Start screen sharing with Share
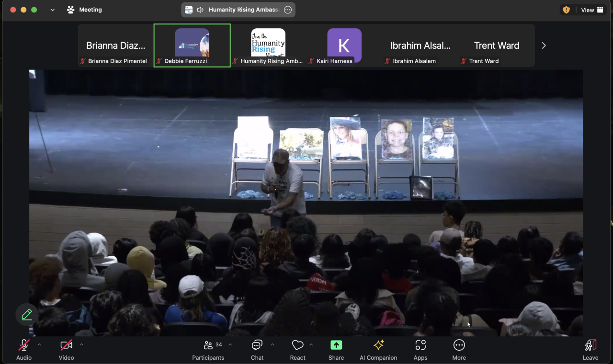 pyautogui.click(x=336, y=350)
